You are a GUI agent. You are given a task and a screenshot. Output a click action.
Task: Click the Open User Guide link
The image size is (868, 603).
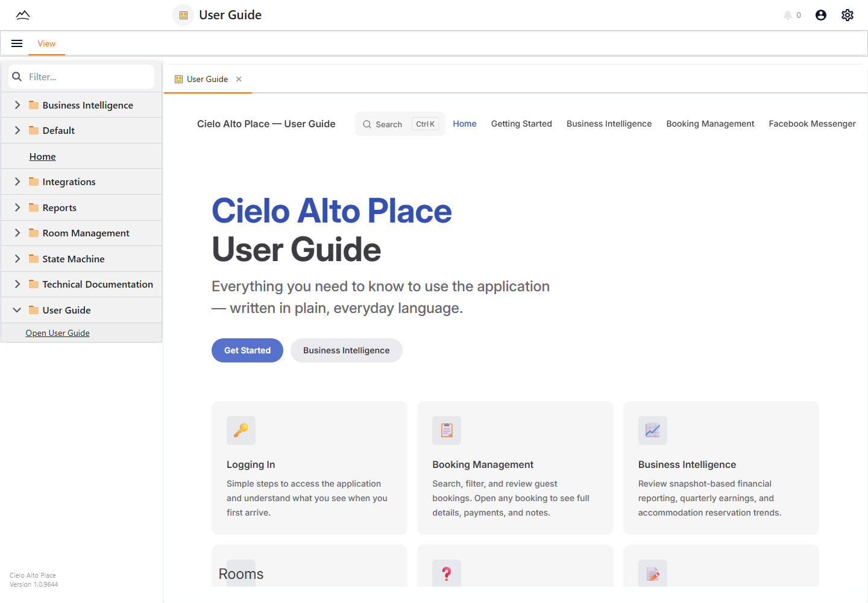click(x=57, y=333)
